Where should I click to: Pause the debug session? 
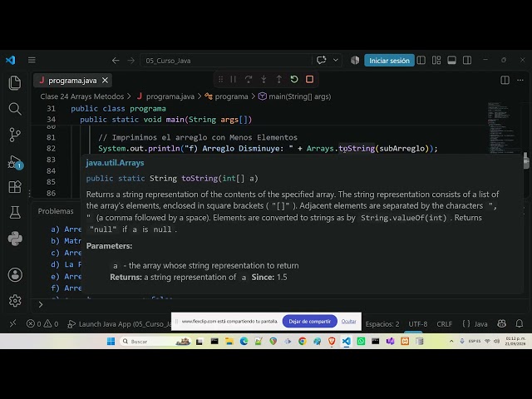(x=233, y=80)
